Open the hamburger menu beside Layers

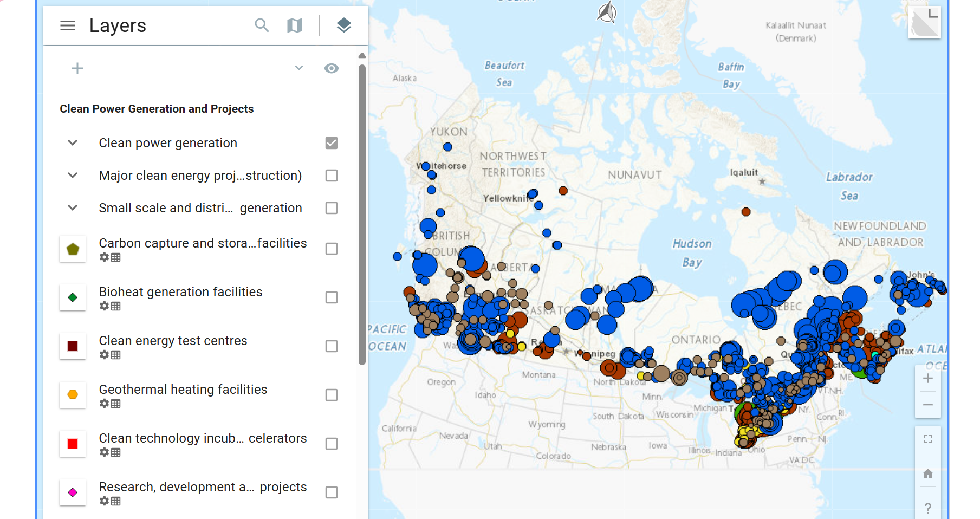tap(68, 25)
